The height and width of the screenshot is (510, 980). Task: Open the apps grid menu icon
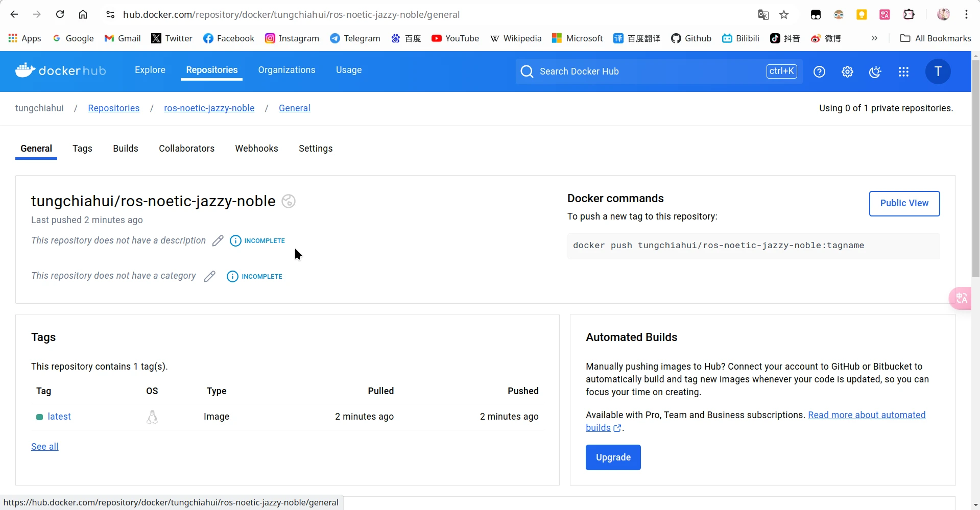pyautogui.click(x=903, y=72)
